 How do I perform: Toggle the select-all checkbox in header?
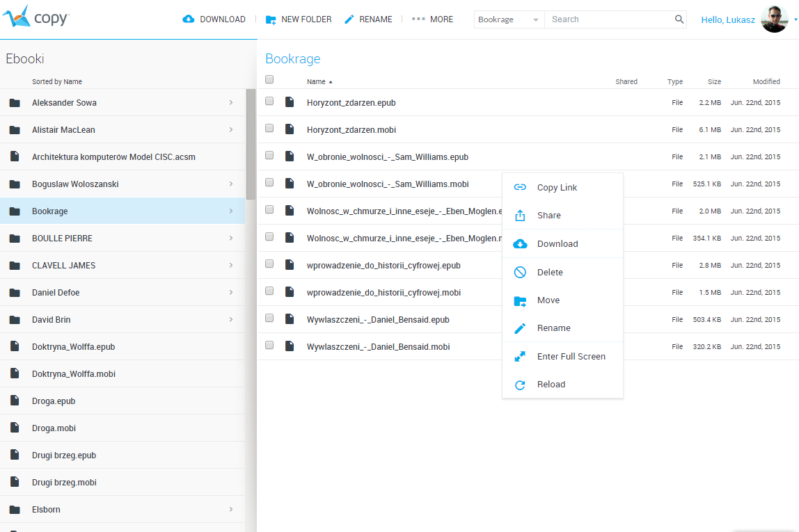tap(269, 80)
